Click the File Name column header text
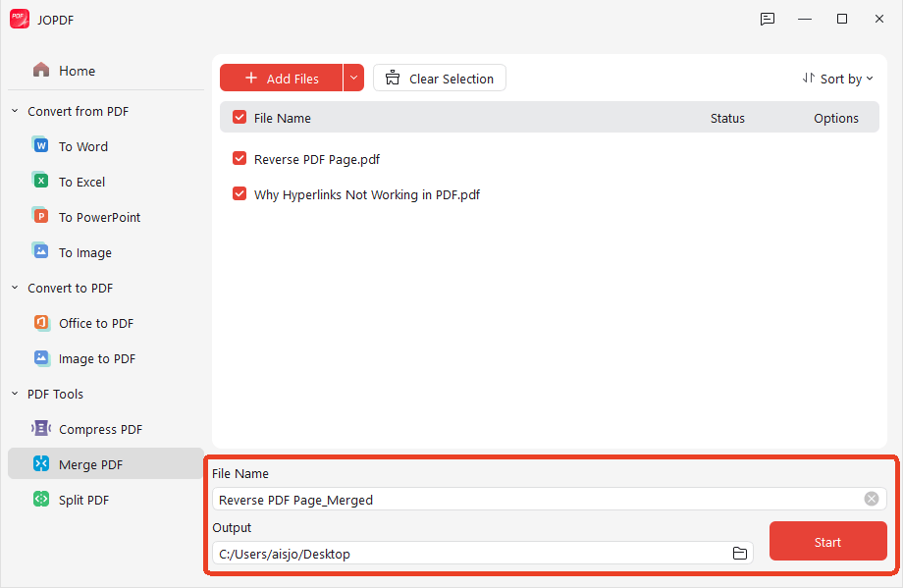This screenshot has width=903, height=588. point(283,118)
